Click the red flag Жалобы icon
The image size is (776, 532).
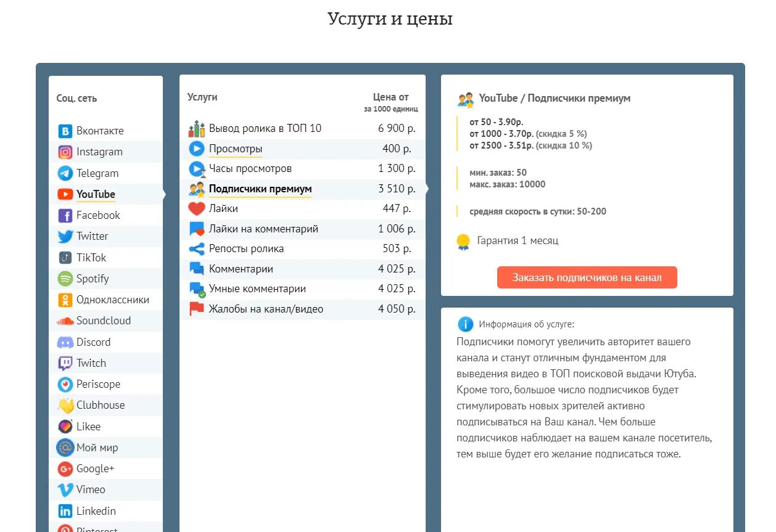pos(196,309)
